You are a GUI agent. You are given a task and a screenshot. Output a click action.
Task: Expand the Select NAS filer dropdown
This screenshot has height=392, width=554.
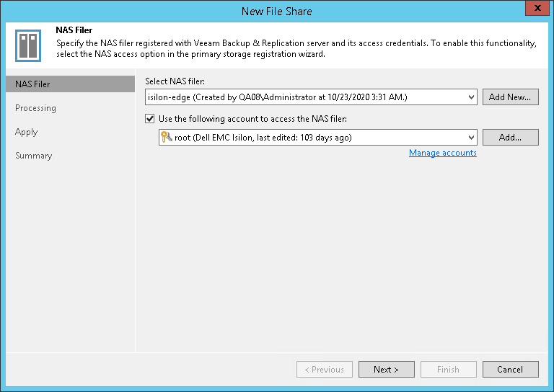tap(471, 97)
